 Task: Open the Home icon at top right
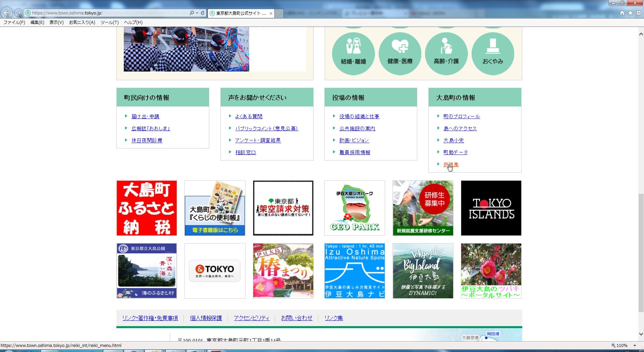click(x=622, y=13)
